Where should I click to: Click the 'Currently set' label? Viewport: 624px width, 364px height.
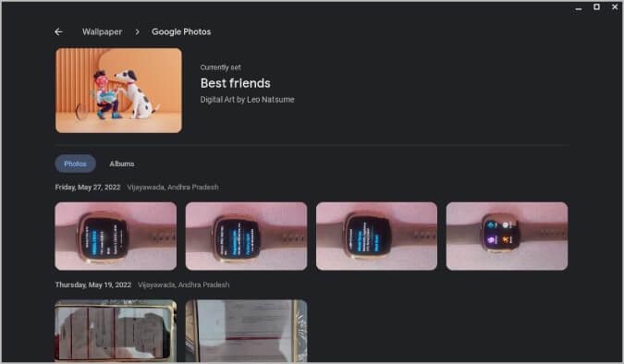(x=220, y=67)
